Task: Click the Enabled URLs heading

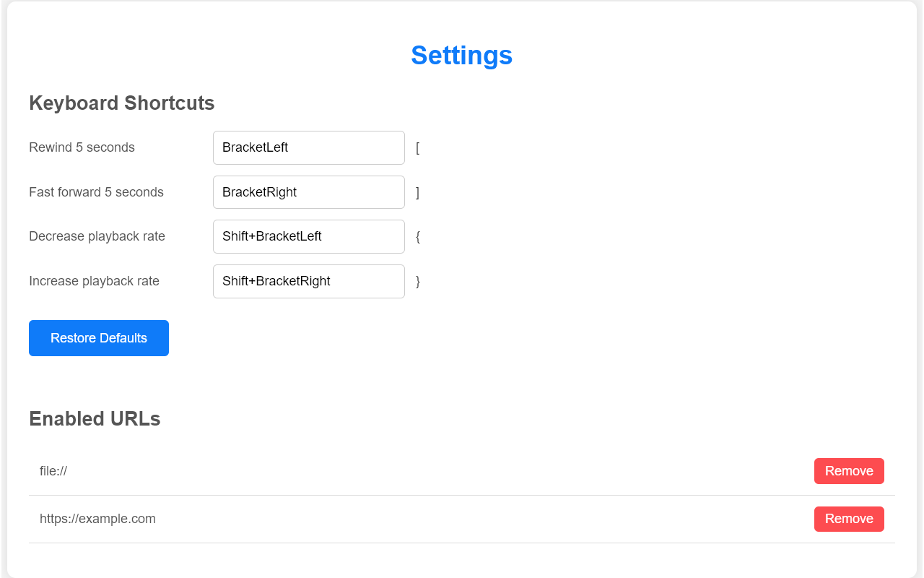Action: click(95, 419)
